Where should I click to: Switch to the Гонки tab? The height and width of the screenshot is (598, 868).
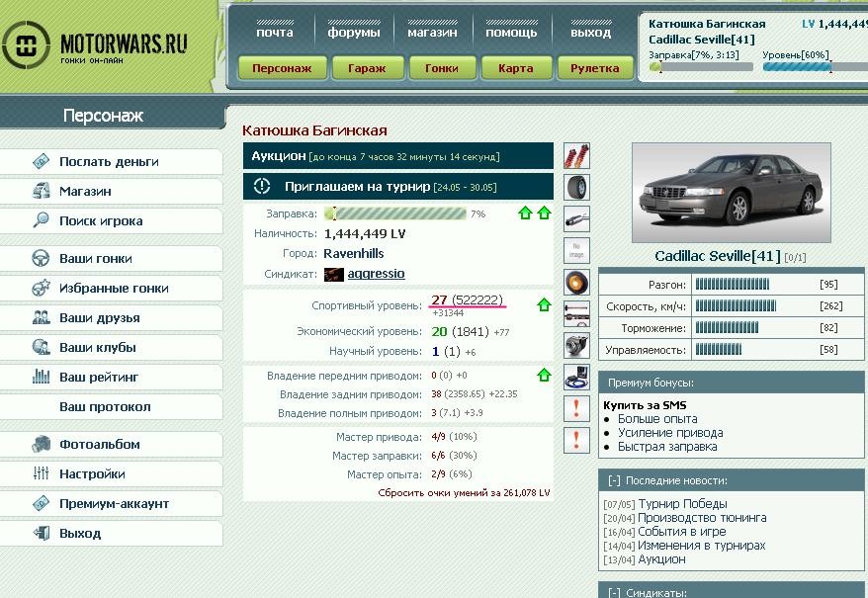click(x=441, y=68)
